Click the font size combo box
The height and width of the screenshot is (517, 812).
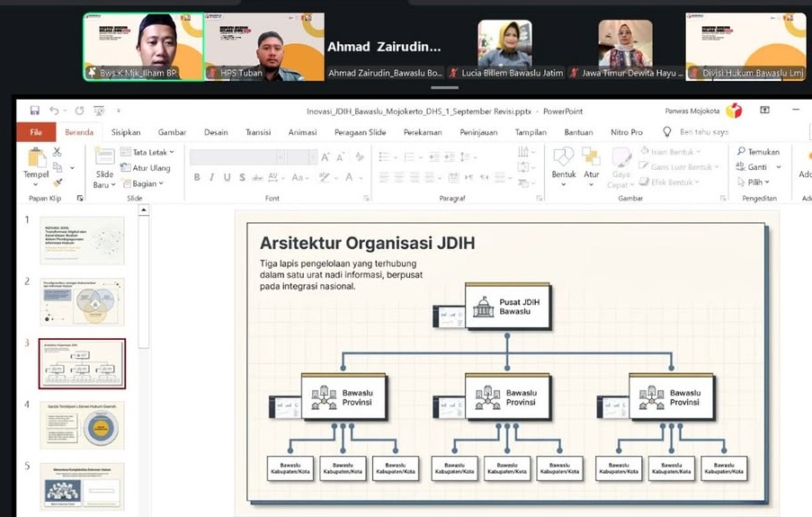[x=302, y=156]
